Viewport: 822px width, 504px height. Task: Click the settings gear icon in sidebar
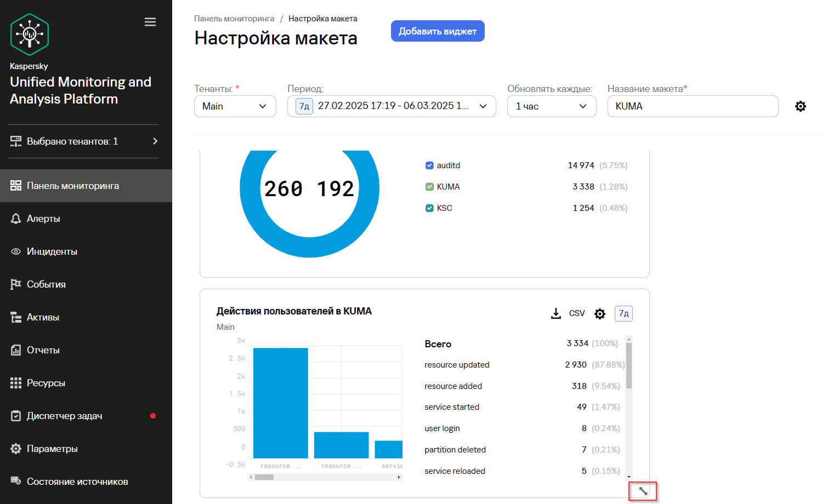pyautogui.click(x=16, y=449)
